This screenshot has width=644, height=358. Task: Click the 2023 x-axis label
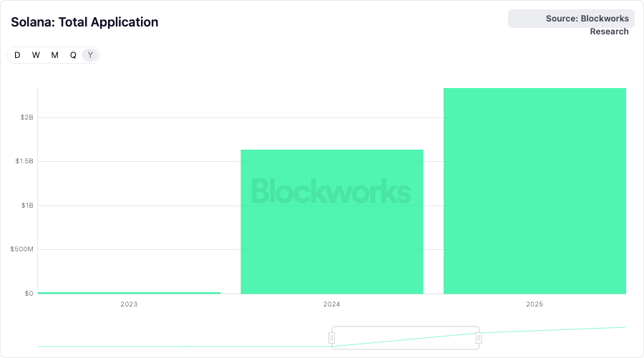[x=129, y=304]
